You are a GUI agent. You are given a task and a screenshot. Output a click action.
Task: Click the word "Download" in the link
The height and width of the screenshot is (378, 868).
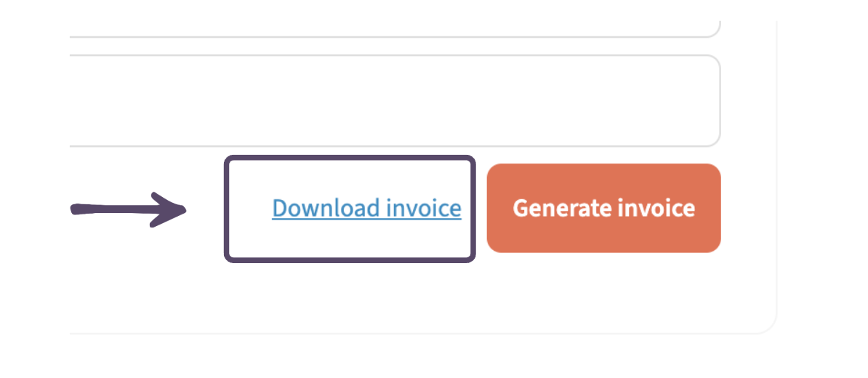coord(326,208)
